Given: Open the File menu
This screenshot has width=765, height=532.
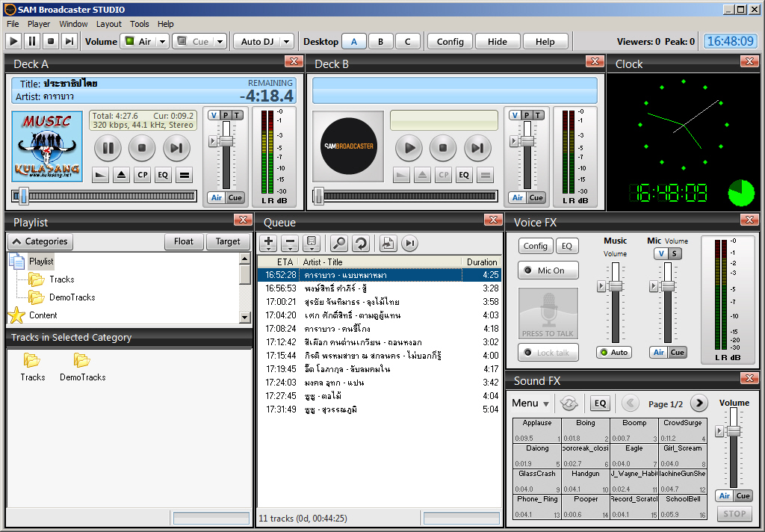Looking at the screenshot, I should click(13, 24).
